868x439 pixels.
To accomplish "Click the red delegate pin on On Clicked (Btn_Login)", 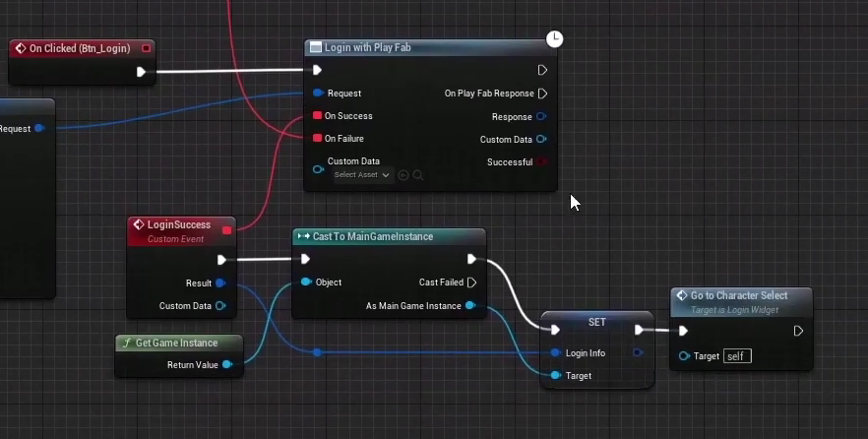I will coord(146,48).
